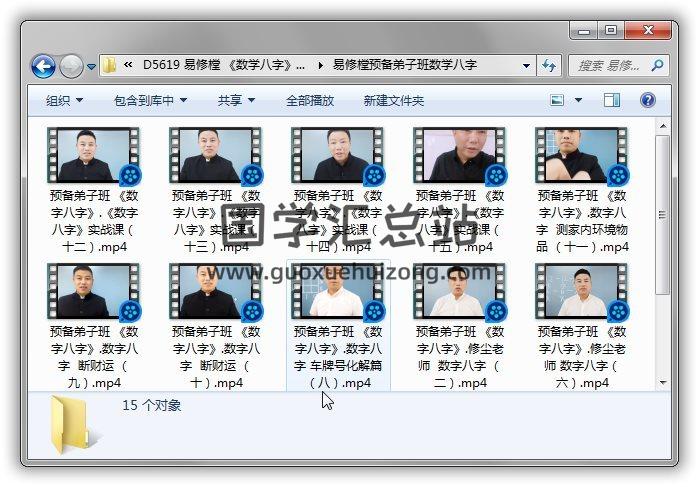Click inside the search input field
This screenshot has width=699, height=487.
606,66
